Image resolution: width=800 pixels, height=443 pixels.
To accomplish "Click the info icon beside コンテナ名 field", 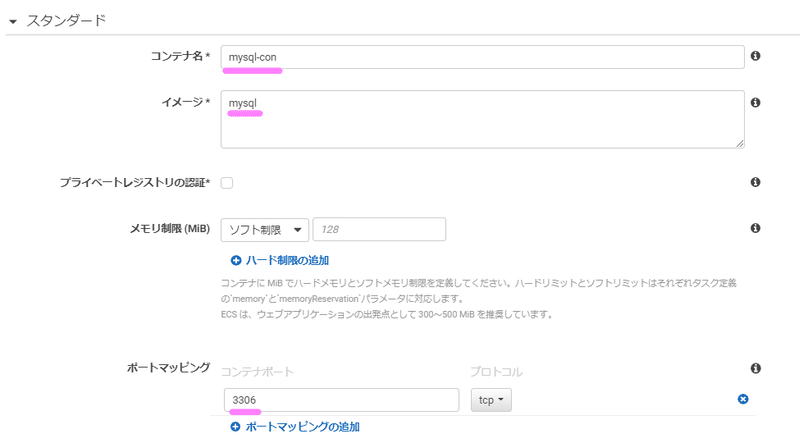I will coord(756,56).
